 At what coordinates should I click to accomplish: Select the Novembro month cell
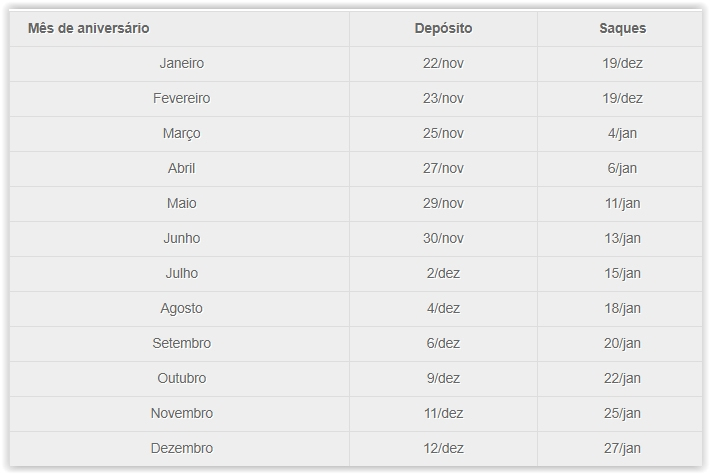coord(181,413)
